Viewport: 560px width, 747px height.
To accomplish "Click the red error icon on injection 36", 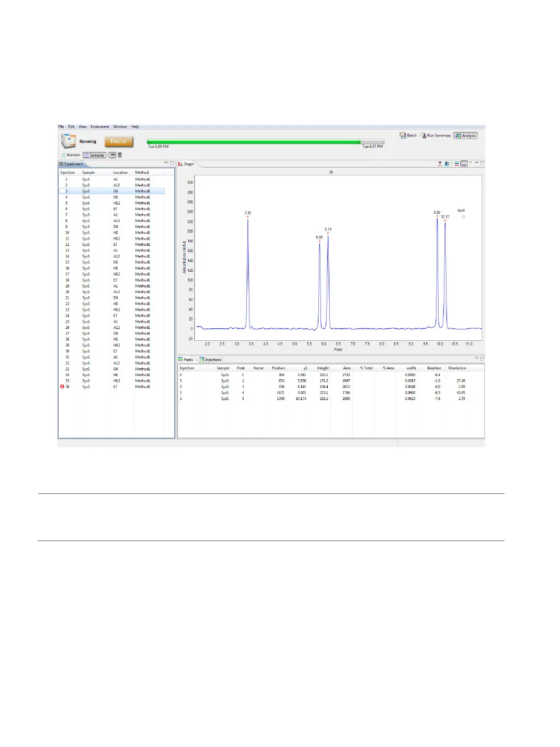I will 62,387.
